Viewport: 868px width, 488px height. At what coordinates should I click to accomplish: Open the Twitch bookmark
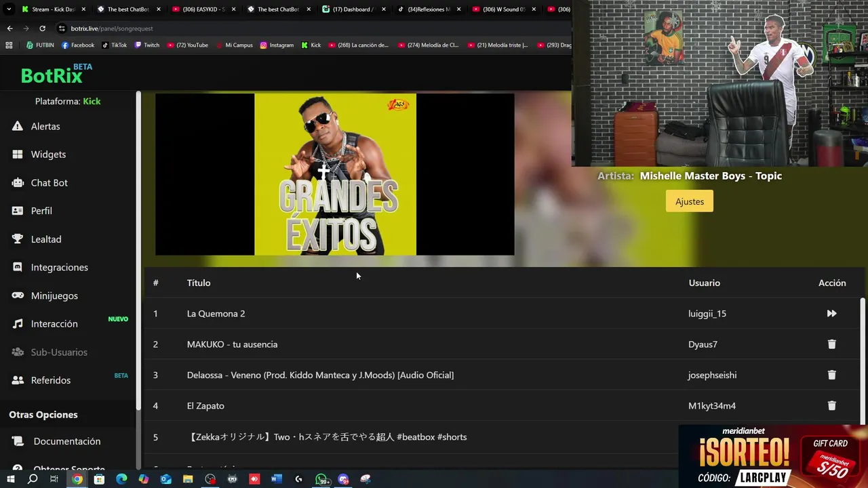147,45
